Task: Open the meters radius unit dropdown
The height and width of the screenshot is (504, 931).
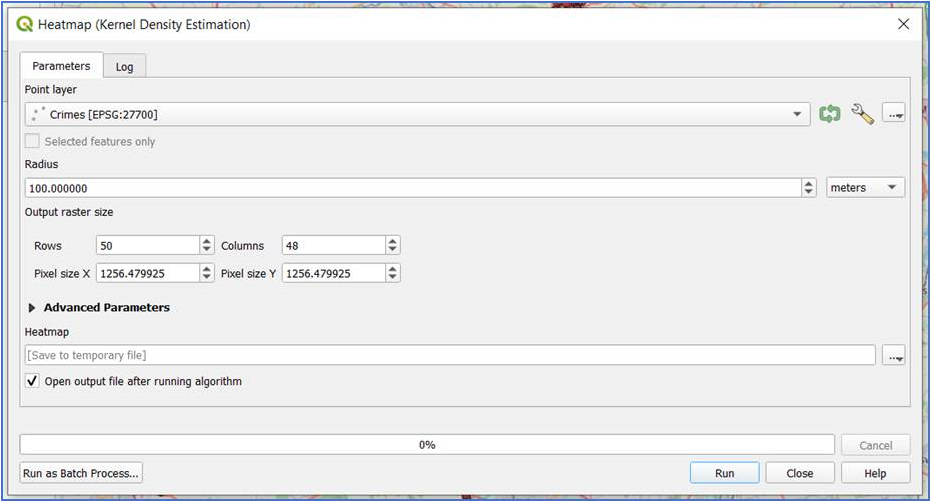Action: pos(865,188)
